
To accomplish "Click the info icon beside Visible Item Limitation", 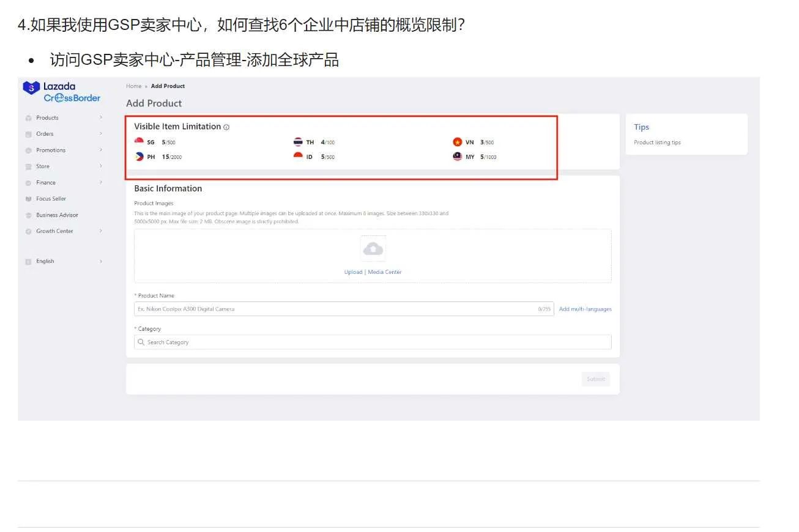I will pos(226,127).
